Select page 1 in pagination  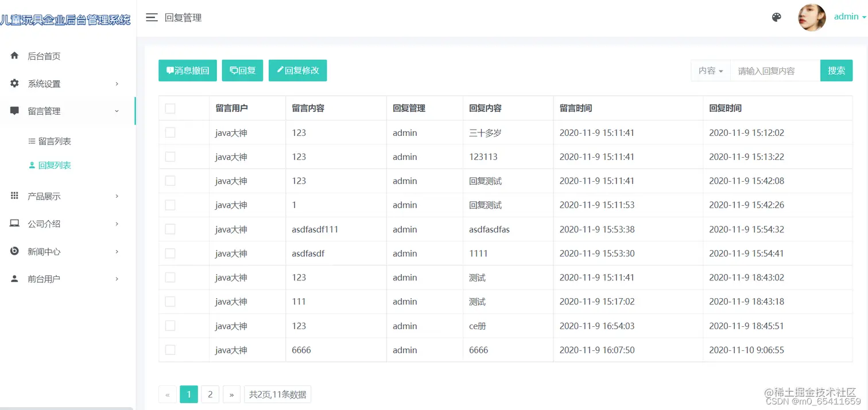pos(189,394)
